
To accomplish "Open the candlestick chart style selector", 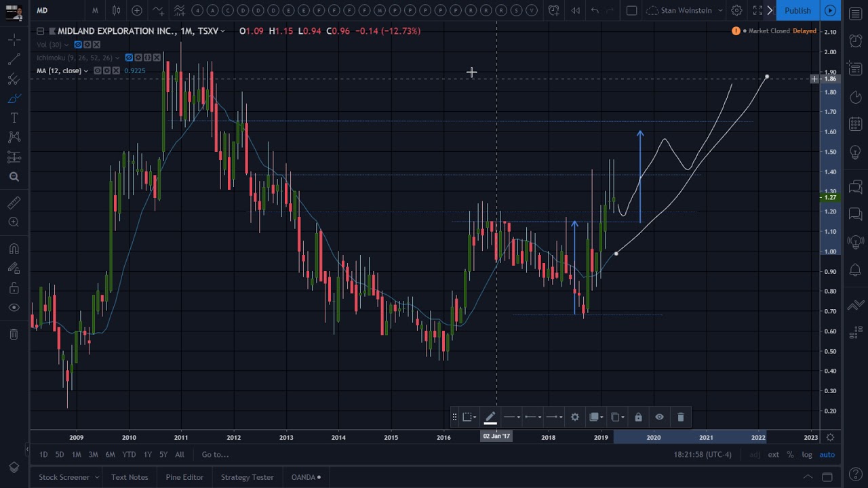I will [x=116, y=10].
